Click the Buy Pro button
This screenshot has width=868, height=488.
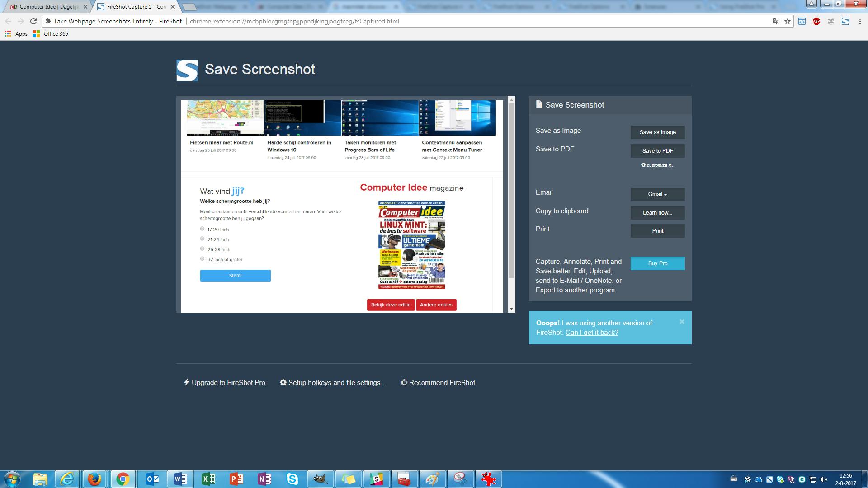pos(657,263)
